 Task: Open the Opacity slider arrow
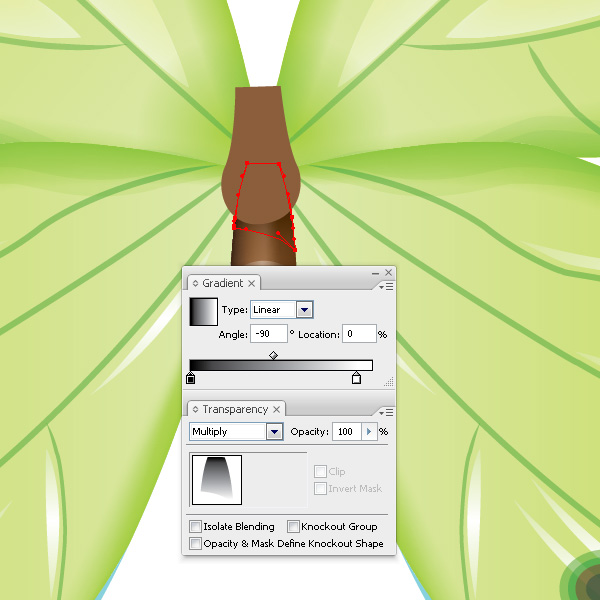369,432
